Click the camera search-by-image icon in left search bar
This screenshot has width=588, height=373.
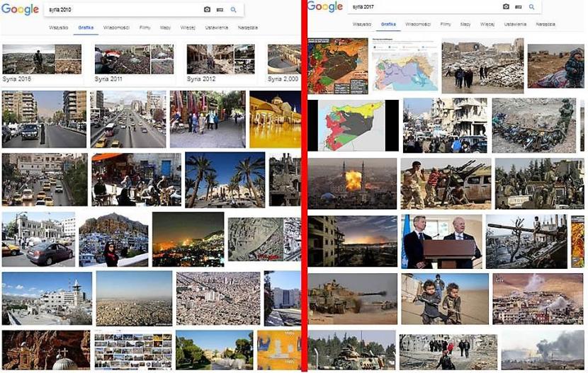pos(207,10)
